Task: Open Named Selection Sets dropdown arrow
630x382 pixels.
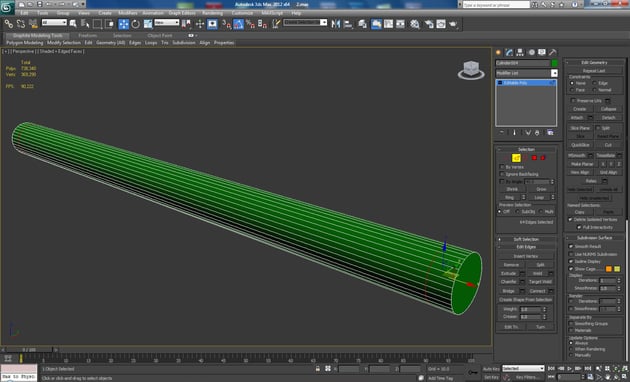Action: point(323,23)
